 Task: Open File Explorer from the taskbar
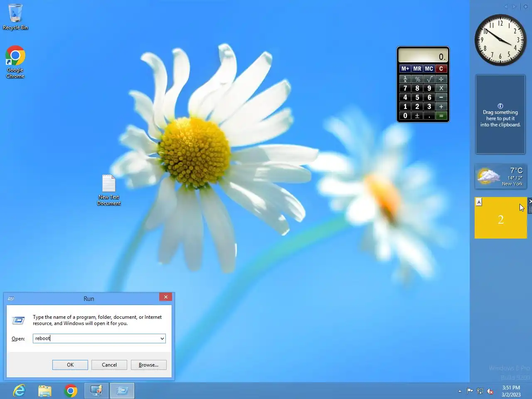pyautogui.click(x=45, y=391)
